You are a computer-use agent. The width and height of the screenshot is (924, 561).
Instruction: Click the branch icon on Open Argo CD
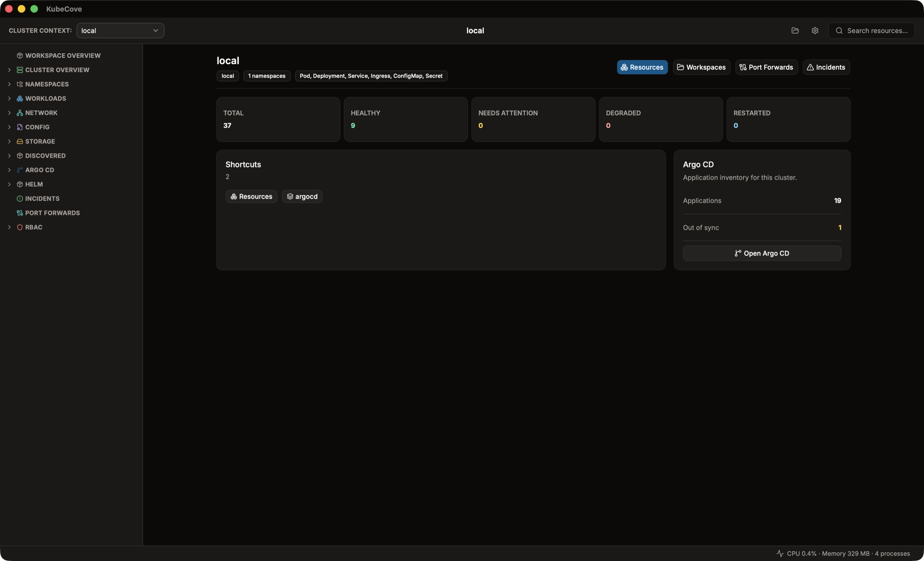(x=738, y=253)
